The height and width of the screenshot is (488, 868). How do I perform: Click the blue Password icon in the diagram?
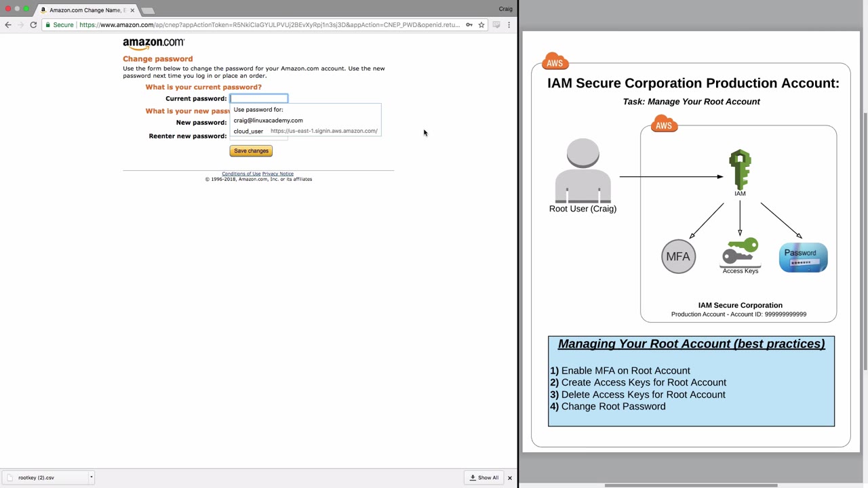click(803, 258)
